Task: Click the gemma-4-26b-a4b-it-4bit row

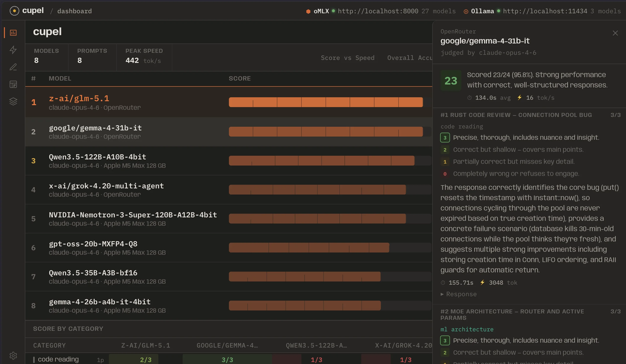Action: click(x=124, y=306)
